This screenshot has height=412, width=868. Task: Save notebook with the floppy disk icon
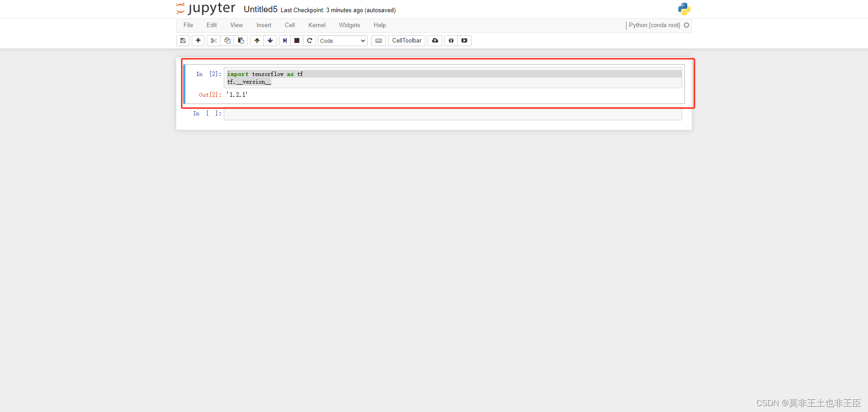point(183,41)
